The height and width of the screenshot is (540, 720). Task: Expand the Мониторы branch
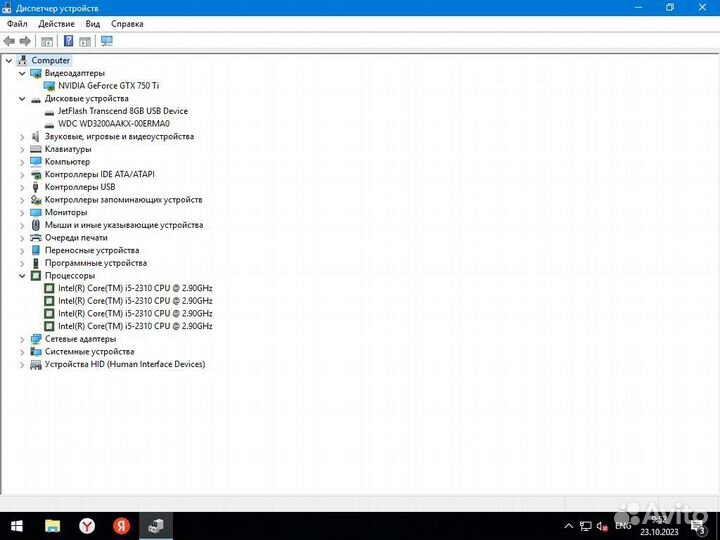point(22,213)
